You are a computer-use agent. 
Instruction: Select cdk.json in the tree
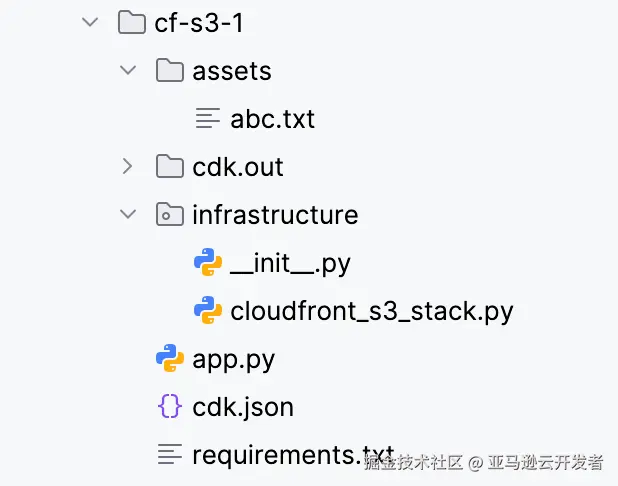242,406
